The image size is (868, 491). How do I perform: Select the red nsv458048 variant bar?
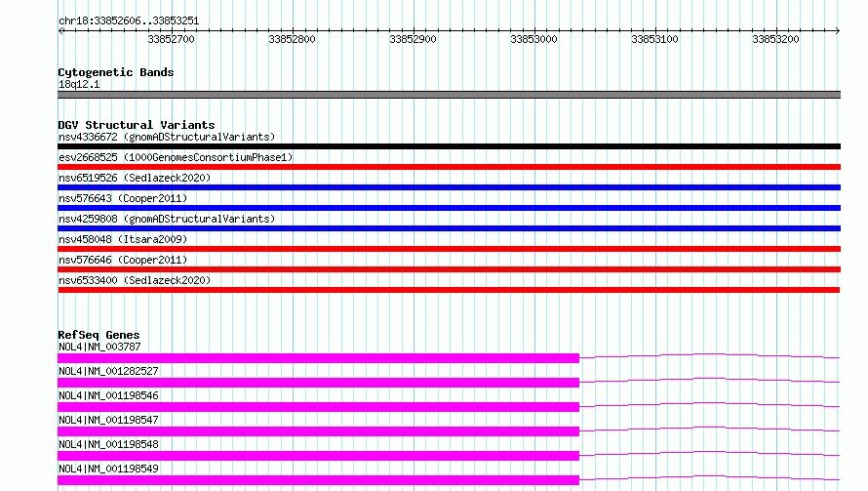449,249
